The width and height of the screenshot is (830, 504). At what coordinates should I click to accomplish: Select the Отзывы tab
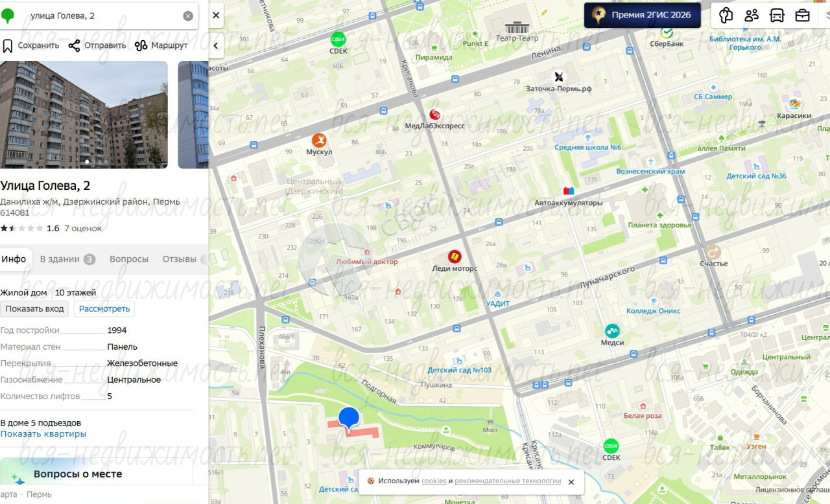[180, 259]
